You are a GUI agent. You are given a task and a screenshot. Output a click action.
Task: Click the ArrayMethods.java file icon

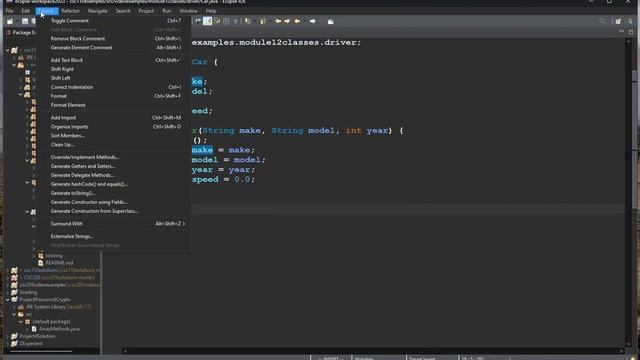[x=34, y=329]
